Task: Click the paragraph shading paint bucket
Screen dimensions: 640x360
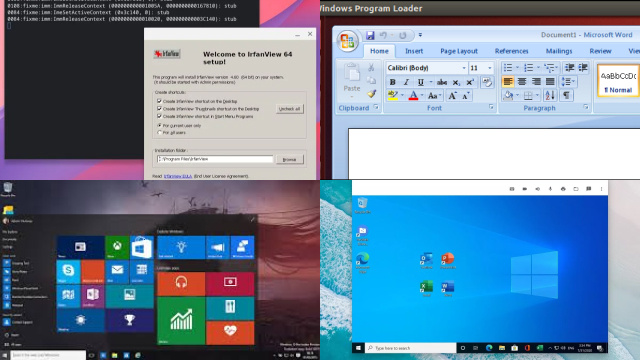Action: coord(508,96)
